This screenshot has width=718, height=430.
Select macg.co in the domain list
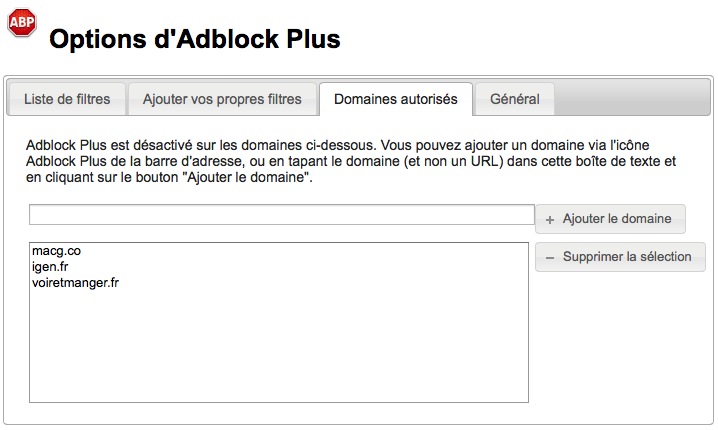(x=56, y=251)
